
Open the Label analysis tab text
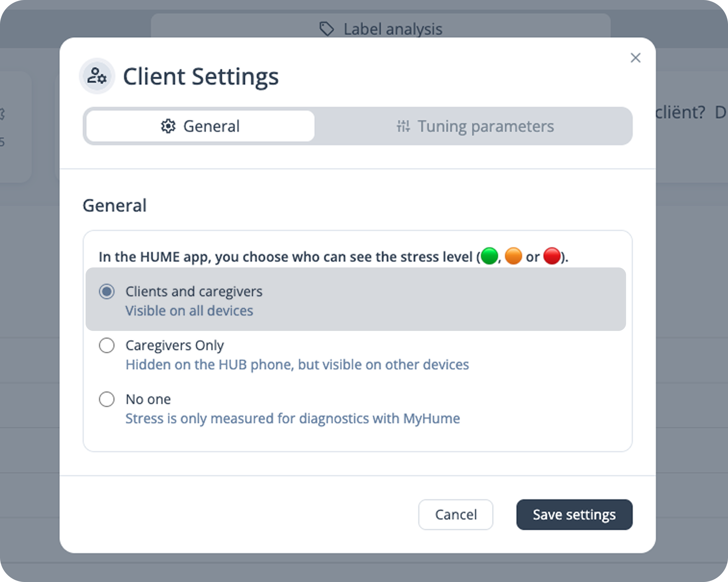tap(393, 29)
